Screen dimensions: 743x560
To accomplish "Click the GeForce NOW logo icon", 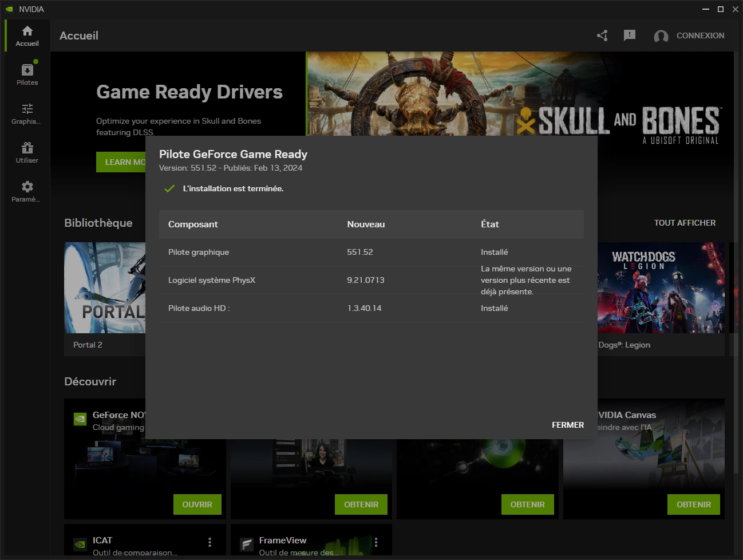I will click(x=80, y=419).
